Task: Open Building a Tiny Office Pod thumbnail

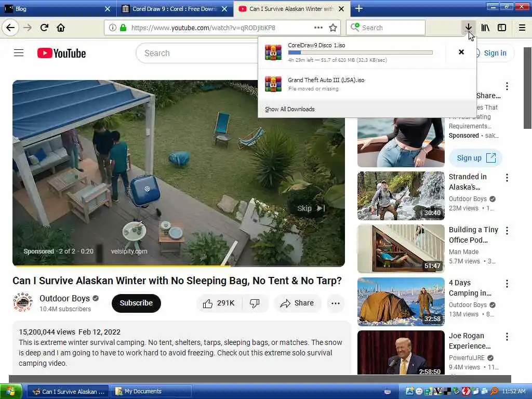Action: [x=401, y=249]
